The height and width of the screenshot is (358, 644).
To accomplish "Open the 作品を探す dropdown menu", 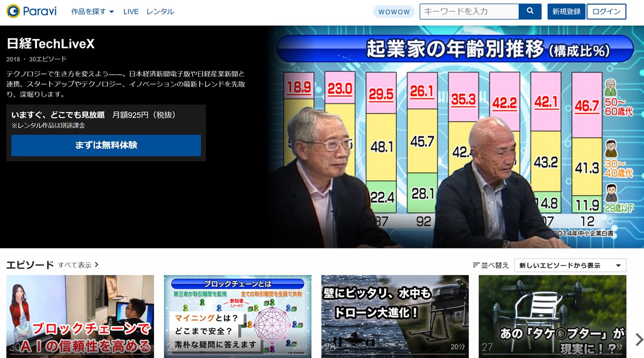I will point(93,11).
